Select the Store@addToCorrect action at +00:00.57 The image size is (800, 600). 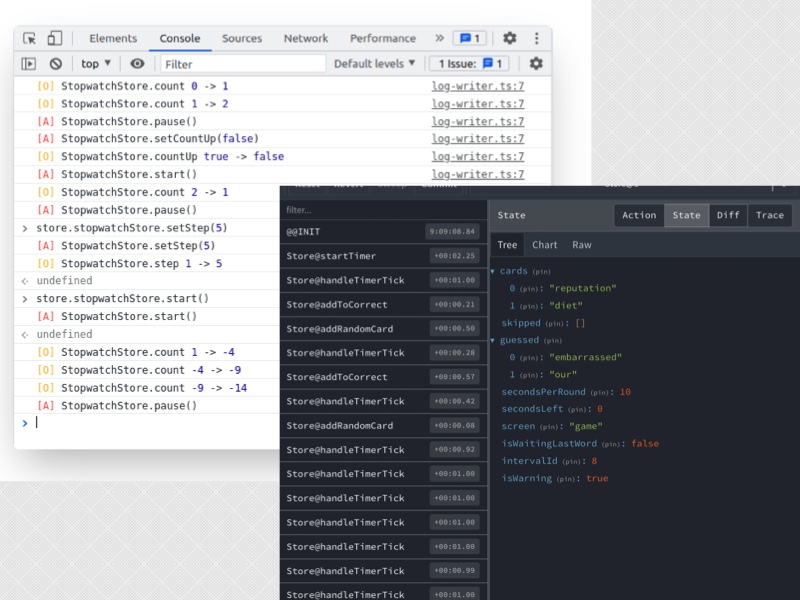(383, 377)
